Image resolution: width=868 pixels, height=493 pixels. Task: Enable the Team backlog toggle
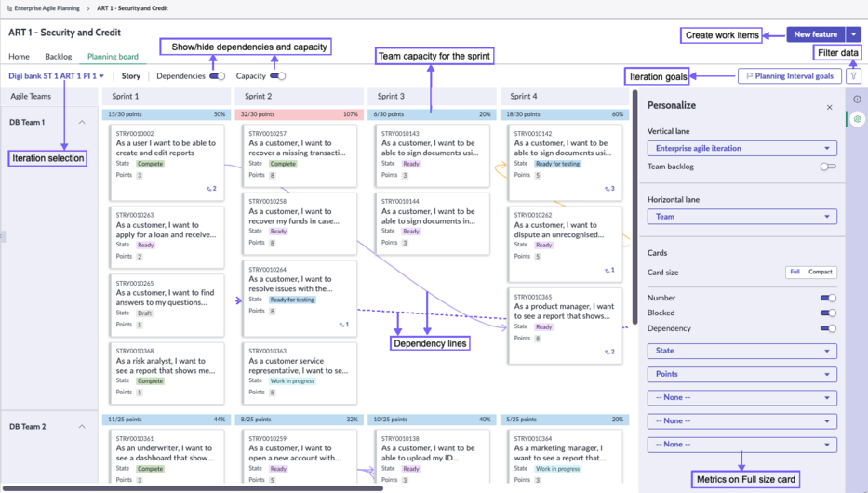[x=828, y=167]
